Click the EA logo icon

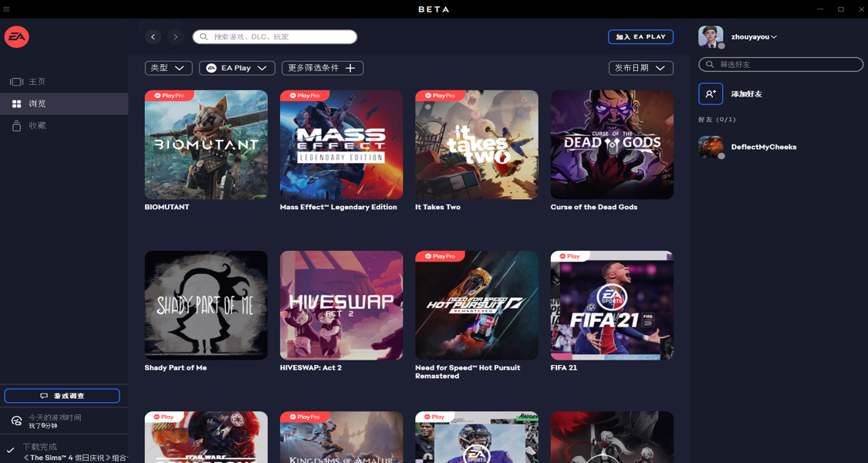coord(17,37)
